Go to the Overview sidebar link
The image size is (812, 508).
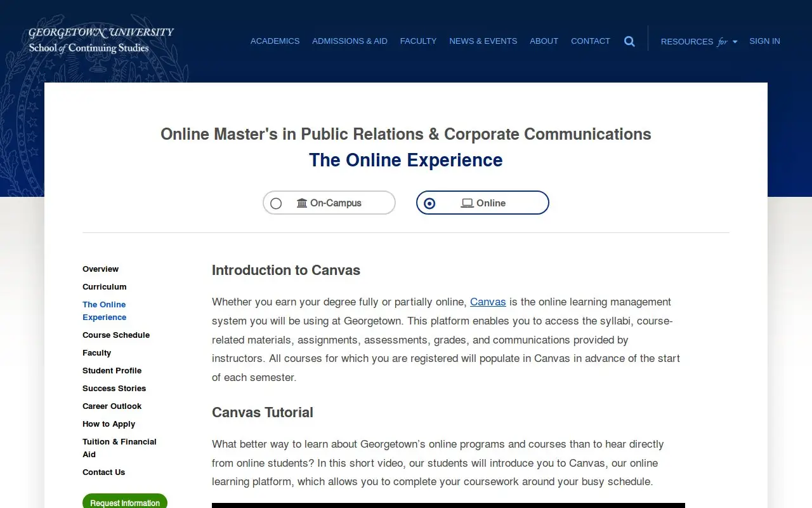(100, 269)
